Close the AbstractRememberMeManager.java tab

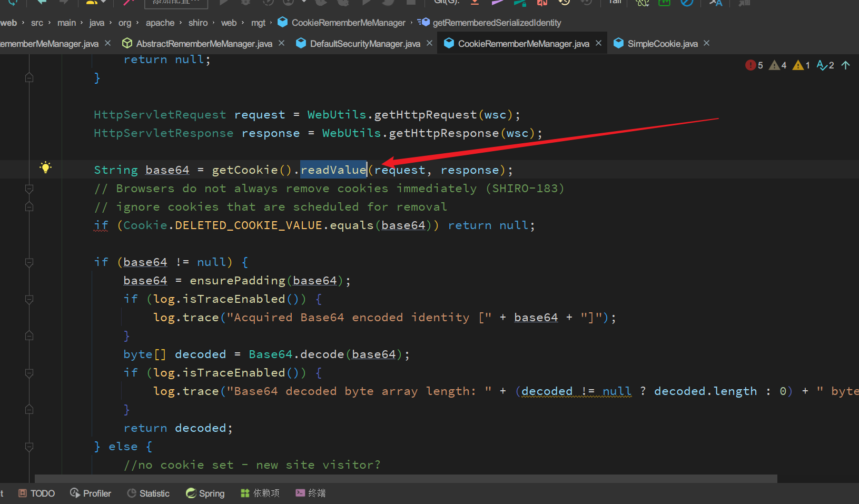point(282,43)
